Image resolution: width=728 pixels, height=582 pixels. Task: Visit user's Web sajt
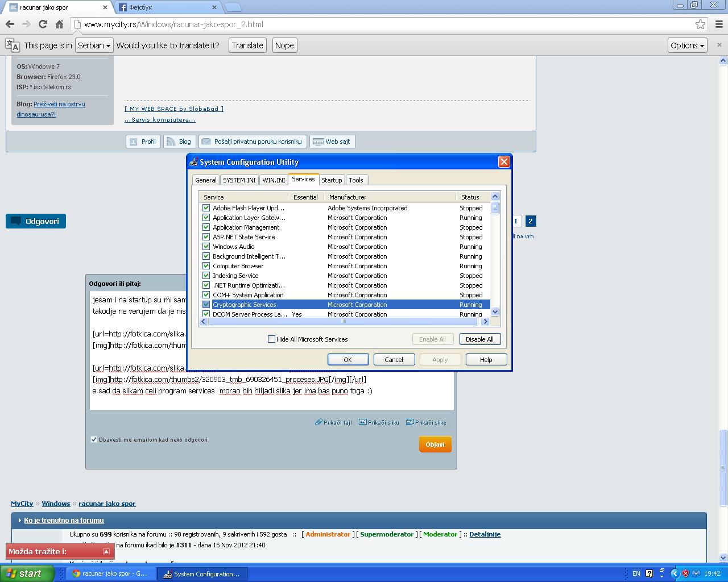click(332, 142)
